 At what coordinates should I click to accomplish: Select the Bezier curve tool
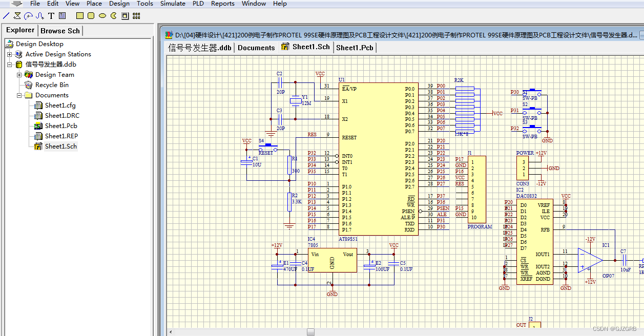click(x=40, y=15)
